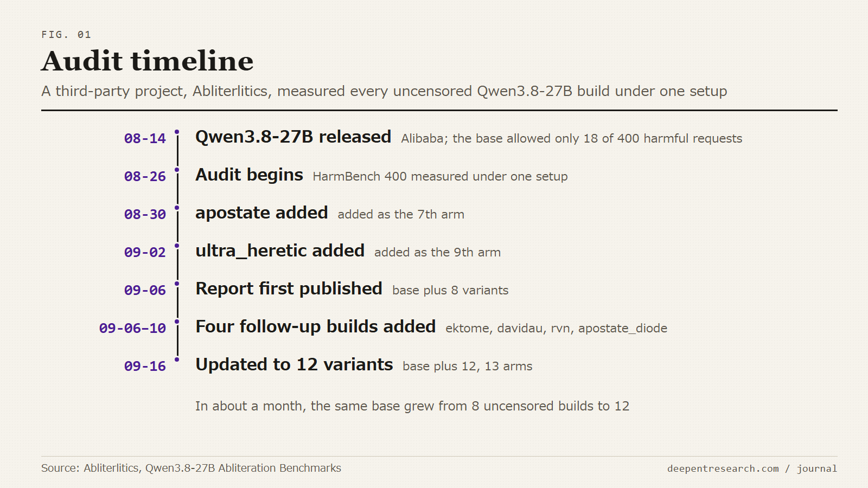The image size is (868, 488).
Task: Click the 'base plus 8 variants' note
Action: click(450, 291)
